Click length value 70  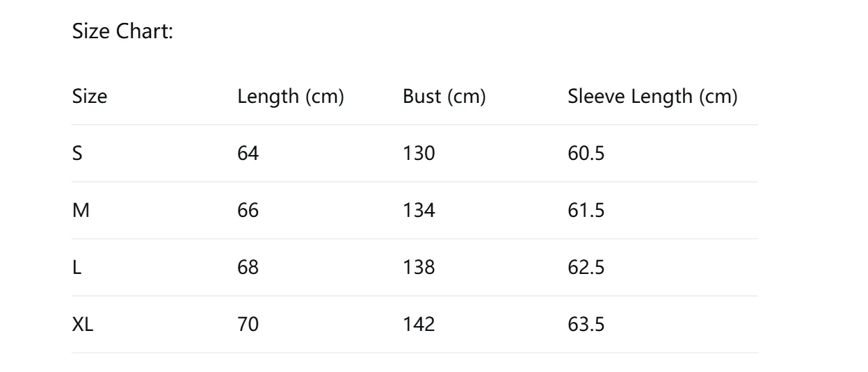pos(248,325)
